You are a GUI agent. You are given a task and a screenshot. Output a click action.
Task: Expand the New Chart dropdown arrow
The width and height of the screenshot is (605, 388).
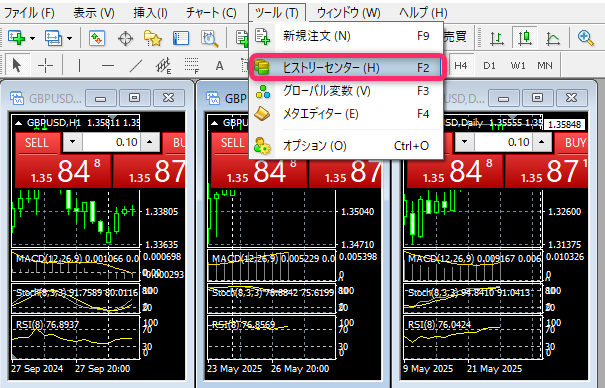[32, 38]
